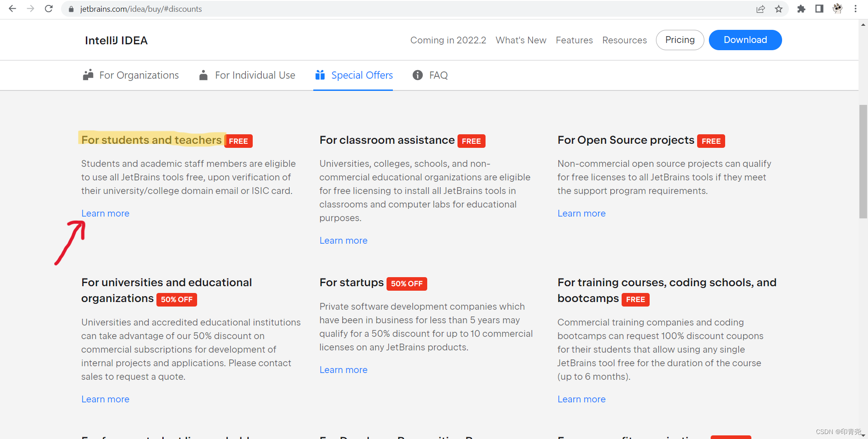Image resolution: width=868 pixels, height=439 pixels.
Task: Open Chrome three-dot menu
Action: coord(855,9)
